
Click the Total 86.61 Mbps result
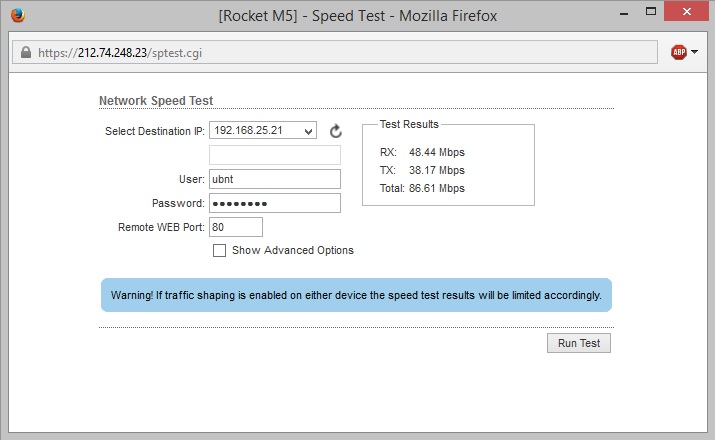(x=422, y=188)
